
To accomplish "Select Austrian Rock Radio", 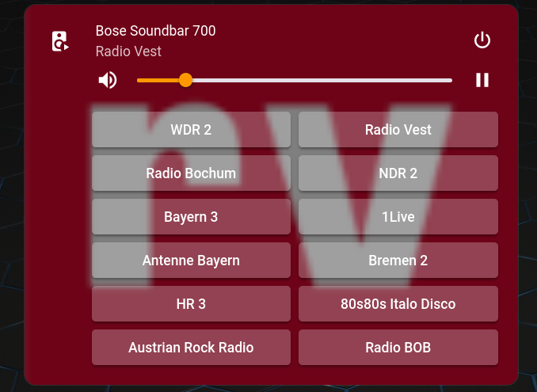I will tap(191, 348).
